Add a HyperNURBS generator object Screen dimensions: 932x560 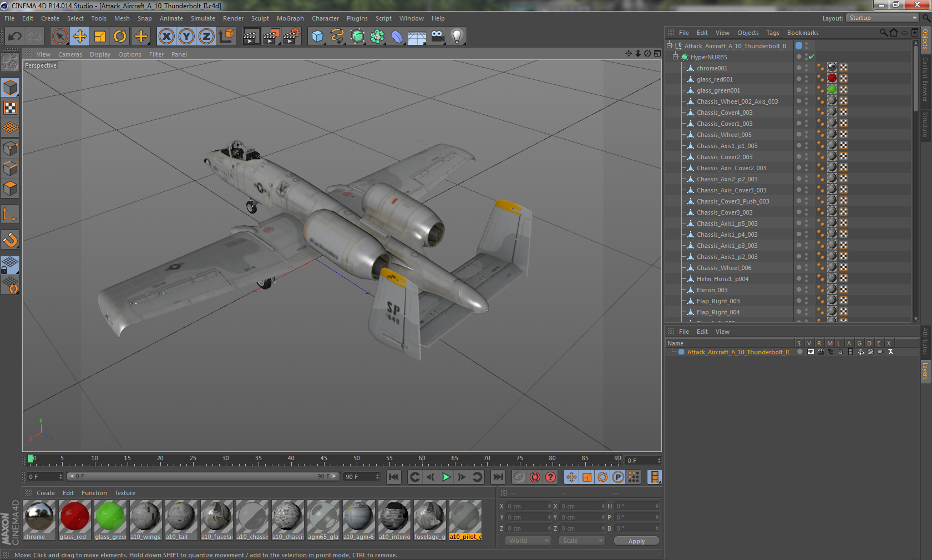point(357,37)
